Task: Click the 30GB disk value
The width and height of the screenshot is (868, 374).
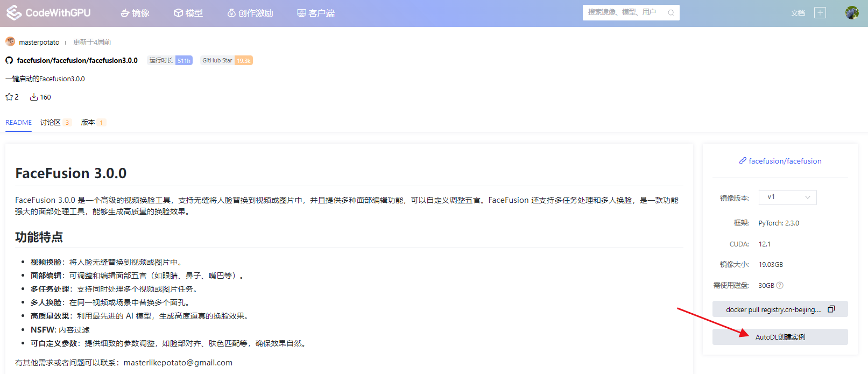Action: 766,285
